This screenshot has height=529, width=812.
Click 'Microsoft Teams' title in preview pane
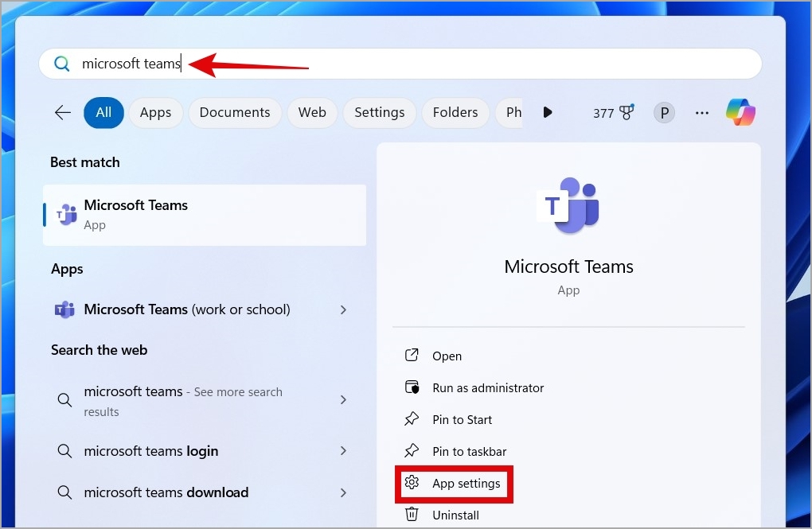pyautogui.click(x=568, y=266)
